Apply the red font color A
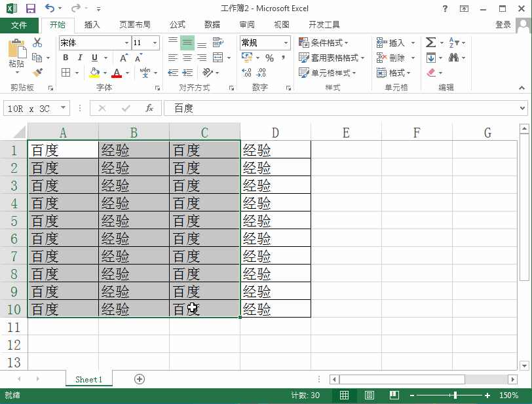 pyautogui.click(x=117, y=73)
